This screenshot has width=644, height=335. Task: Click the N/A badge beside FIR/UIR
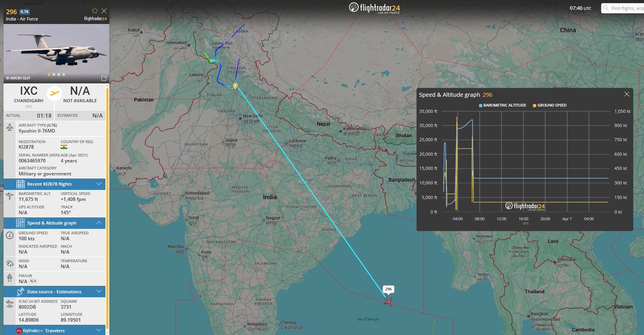pyautogui.click(x=33, y=281)
